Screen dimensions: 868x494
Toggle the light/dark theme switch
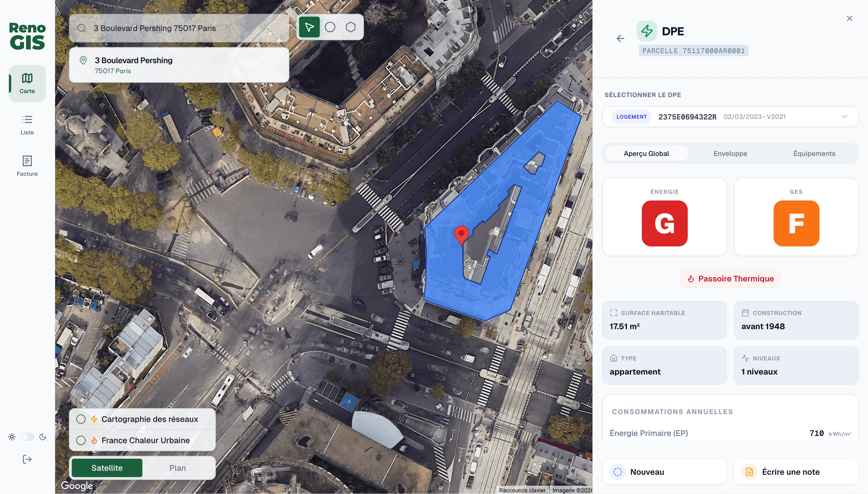click(x=27, y=437)
